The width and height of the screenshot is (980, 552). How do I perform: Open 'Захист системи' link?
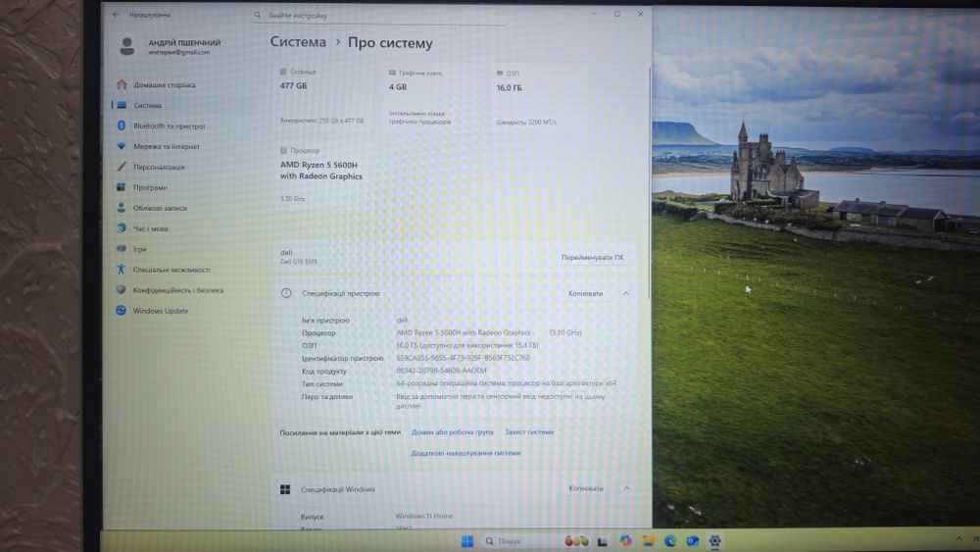(529, 432)
